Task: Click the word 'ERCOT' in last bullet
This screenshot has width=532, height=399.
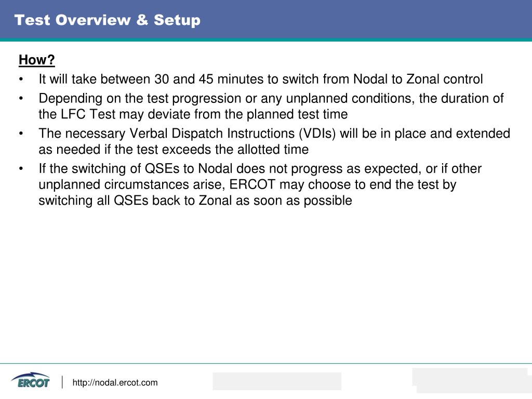Action: click(x=252, y=184)
